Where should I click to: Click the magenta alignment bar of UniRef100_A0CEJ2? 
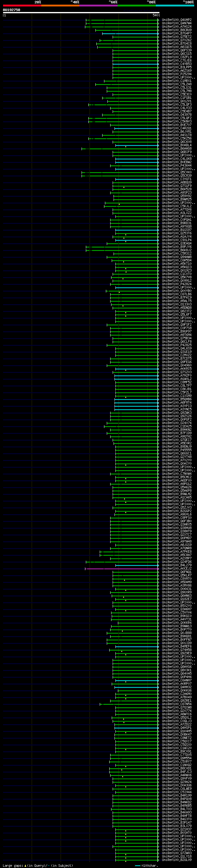(x=122, y=569)
